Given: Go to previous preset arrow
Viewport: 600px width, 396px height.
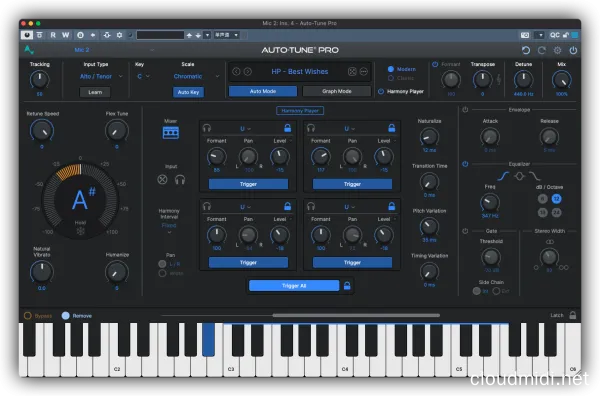Looking at the screenshot, I should pos(236,72).
